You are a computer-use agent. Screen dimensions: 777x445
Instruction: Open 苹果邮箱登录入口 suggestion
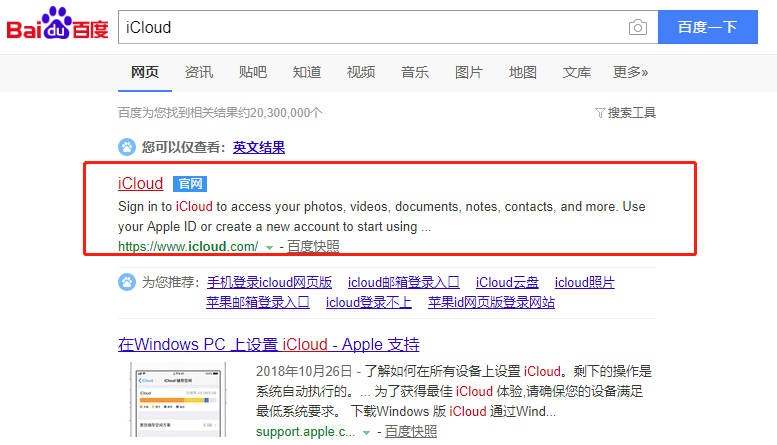(x=258, y=302)
